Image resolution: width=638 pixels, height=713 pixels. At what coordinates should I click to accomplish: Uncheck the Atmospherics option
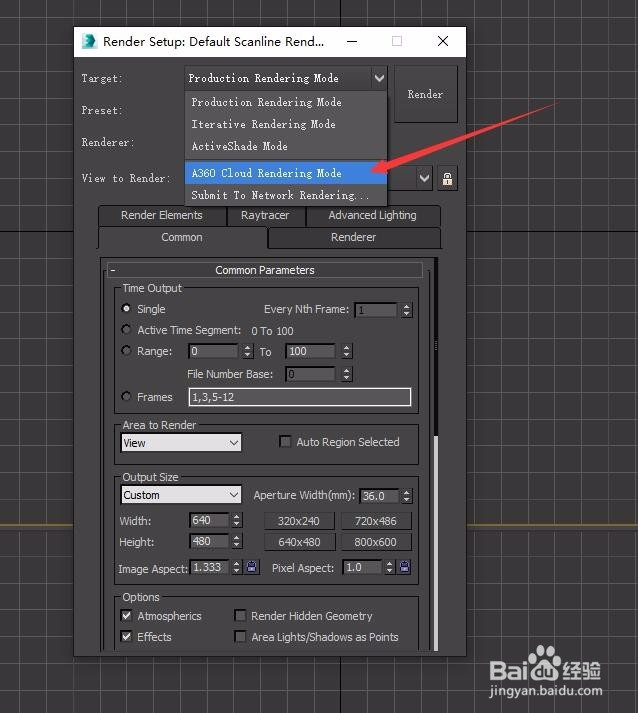(127, 616)
